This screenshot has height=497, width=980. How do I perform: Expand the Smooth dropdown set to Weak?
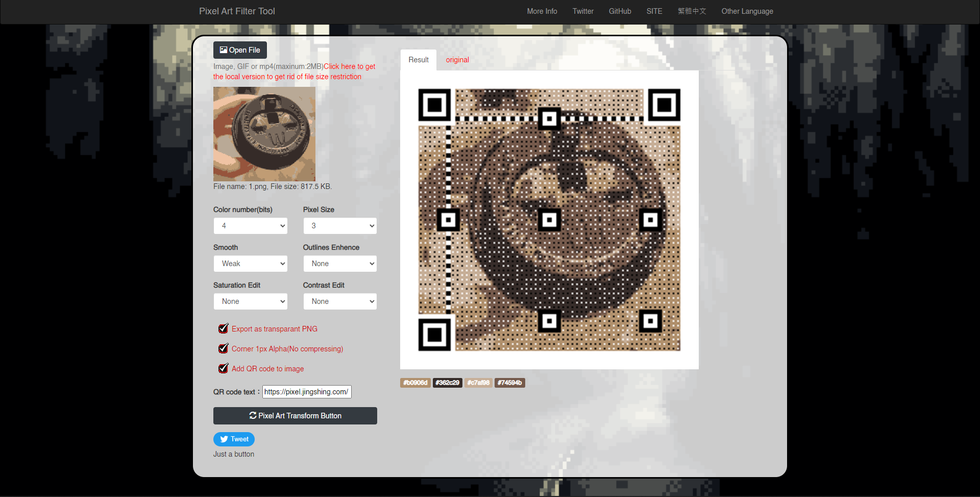pyautogui.click(x=250, y=264)
